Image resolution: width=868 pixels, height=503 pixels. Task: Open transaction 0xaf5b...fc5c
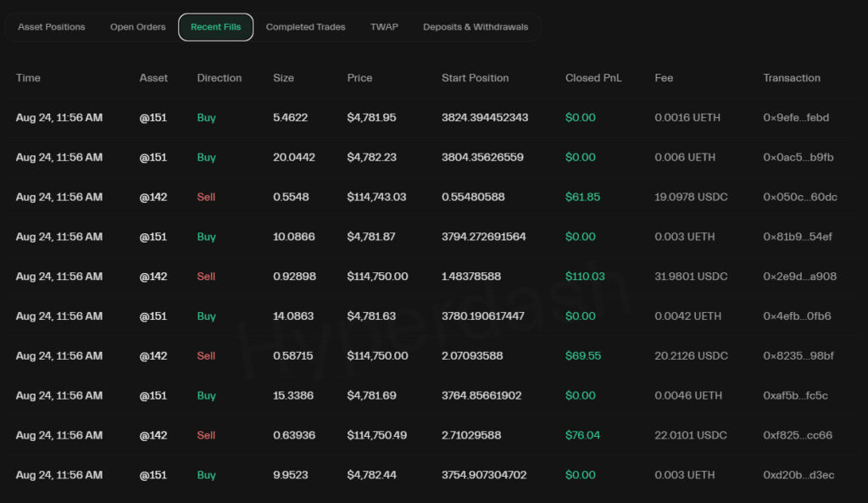click(x=789, y=395)
